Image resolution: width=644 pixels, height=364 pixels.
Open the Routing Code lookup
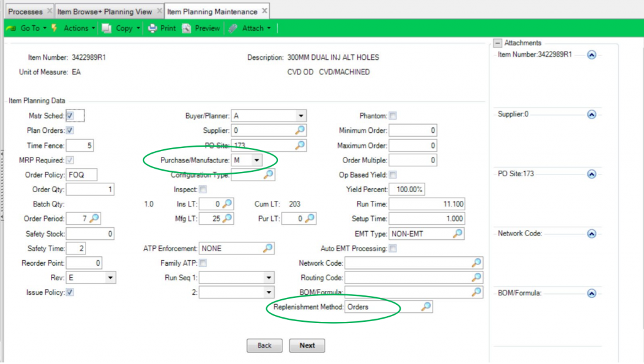pyautogui.click(x=477, y=277)
